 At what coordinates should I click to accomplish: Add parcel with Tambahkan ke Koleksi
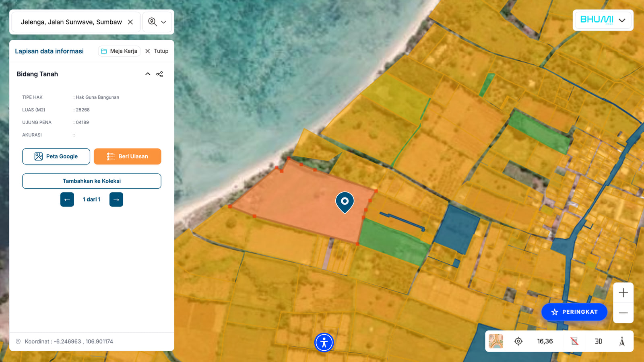pos(92,181)
